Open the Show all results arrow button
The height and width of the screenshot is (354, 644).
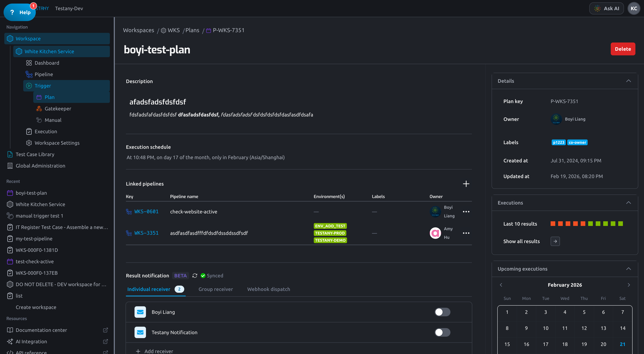tap(555, 241)
